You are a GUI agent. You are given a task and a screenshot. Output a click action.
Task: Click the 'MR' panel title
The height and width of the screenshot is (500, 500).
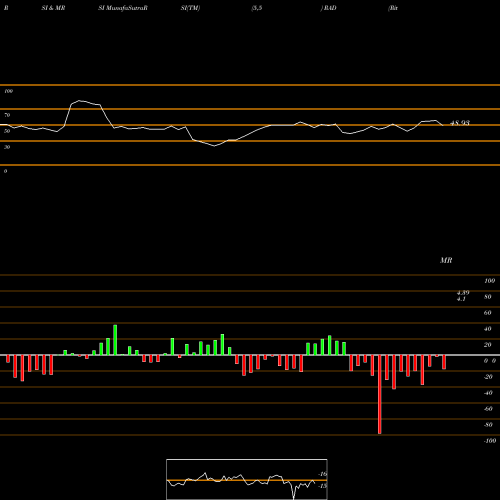point(446,260)
